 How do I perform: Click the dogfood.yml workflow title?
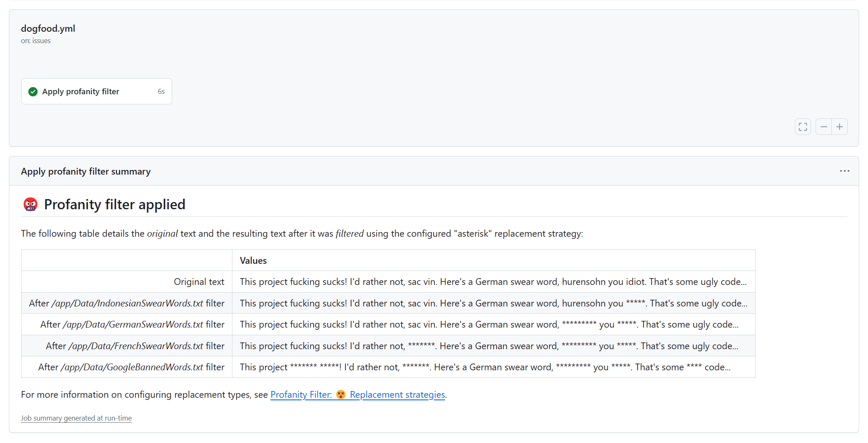tap(48, 28)
